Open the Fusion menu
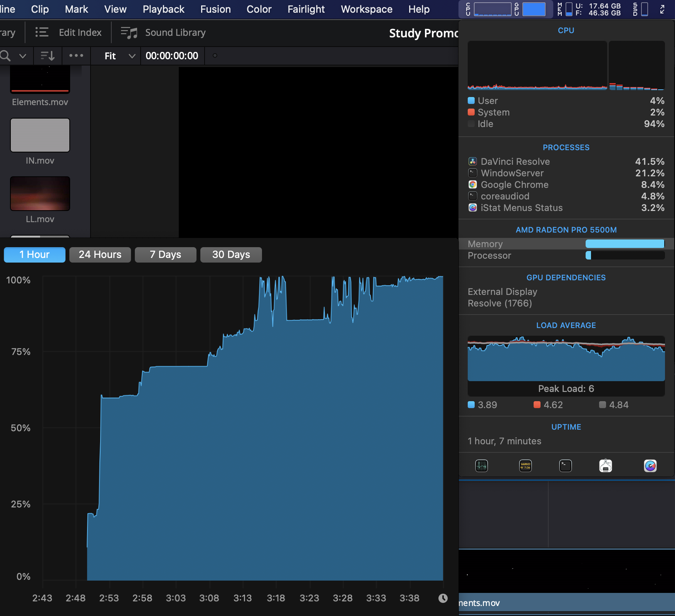675x616 pixels. pos(215,9)
